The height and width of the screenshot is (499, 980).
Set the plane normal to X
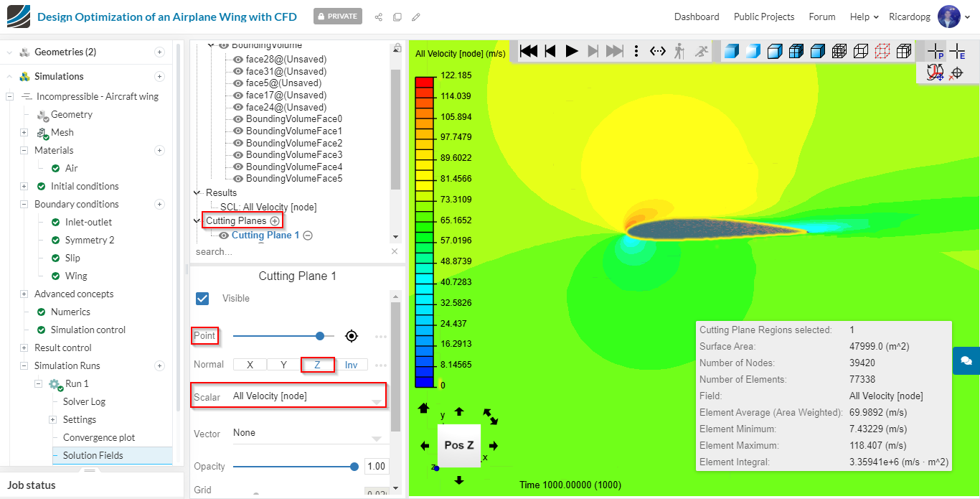coord(250,365)
